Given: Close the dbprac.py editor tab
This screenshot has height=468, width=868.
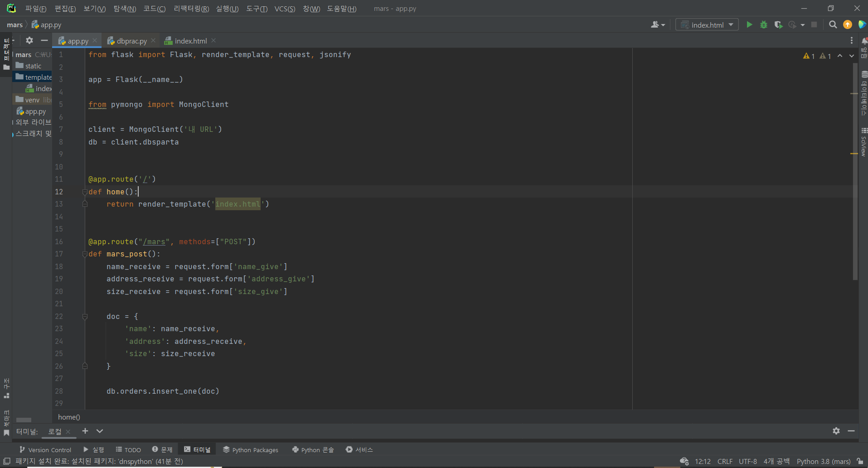Looking at the screenshot, I should [x=153, y=41].
